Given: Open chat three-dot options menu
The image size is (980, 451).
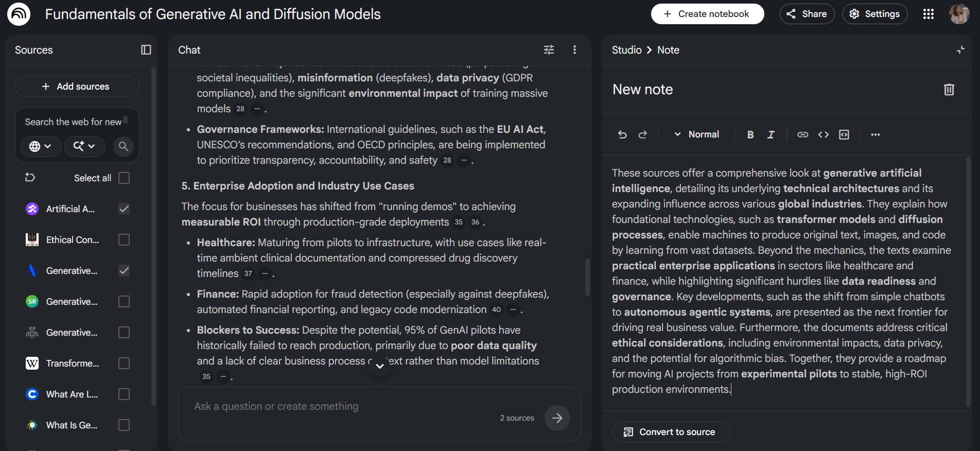Looking at the screenshot, I should tap(575, 50).
